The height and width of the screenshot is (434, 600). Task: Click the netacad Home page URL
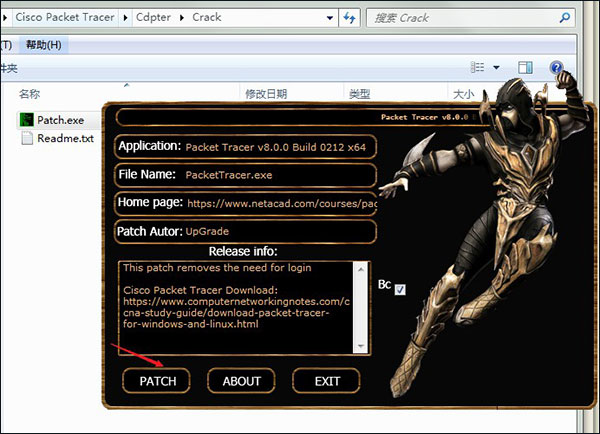click(282, 204)
